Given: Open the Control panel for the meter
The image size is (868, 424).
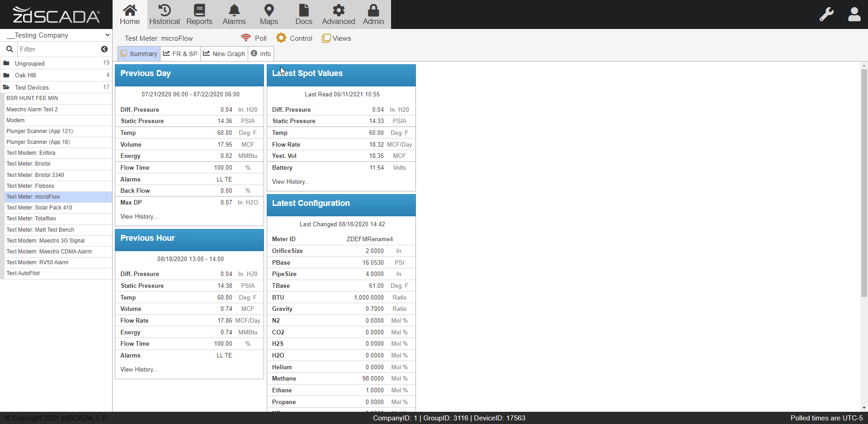Looking at the screenshot, I should (x=294, y=38).
